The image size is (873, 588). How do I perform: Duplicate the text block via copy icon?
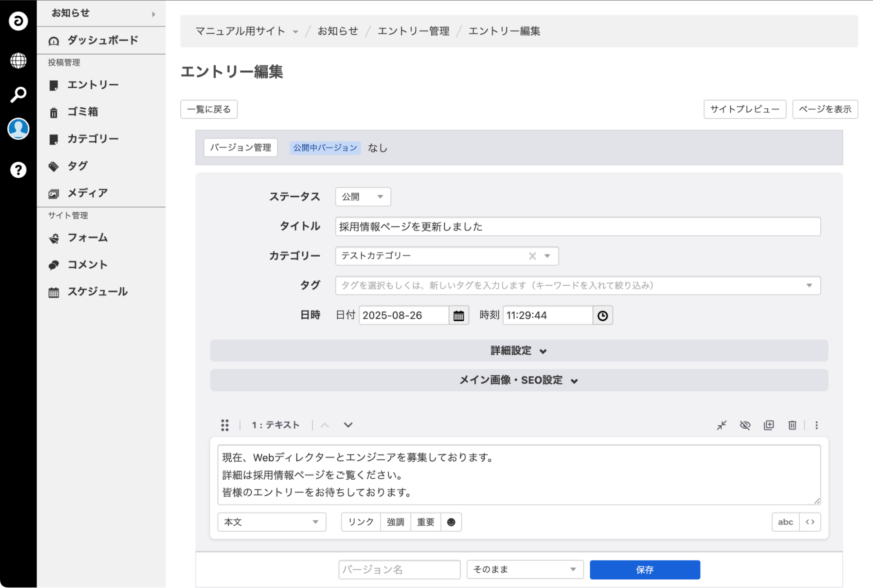[769, 425]
